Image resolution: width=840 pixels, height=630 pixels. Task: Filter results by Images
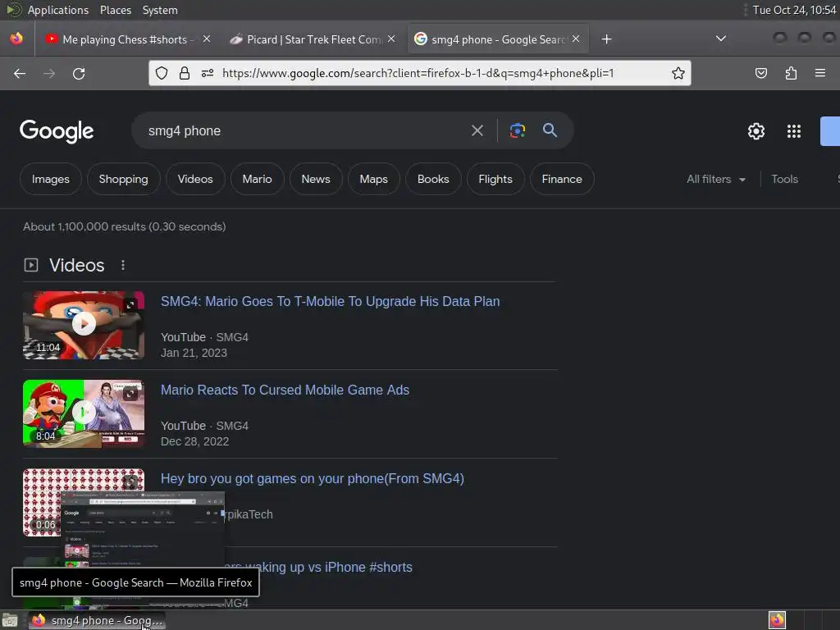point(50,179)
